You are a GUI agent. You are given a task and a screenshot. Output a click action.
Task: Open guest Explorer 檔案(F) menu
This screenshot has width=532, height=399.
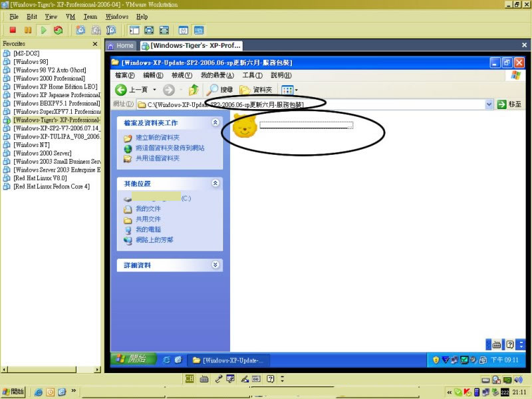click(125, 75)
